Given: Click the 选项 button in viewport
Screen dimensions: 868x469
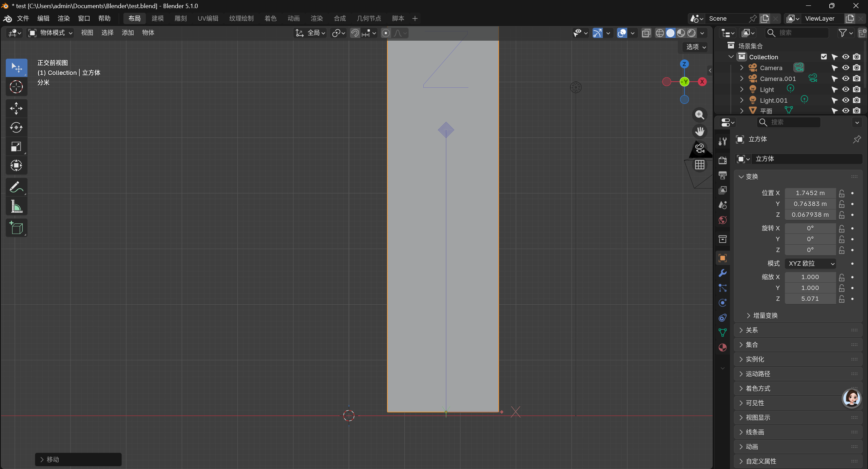Looking at the screenshot, I should (x=695, y=47).
